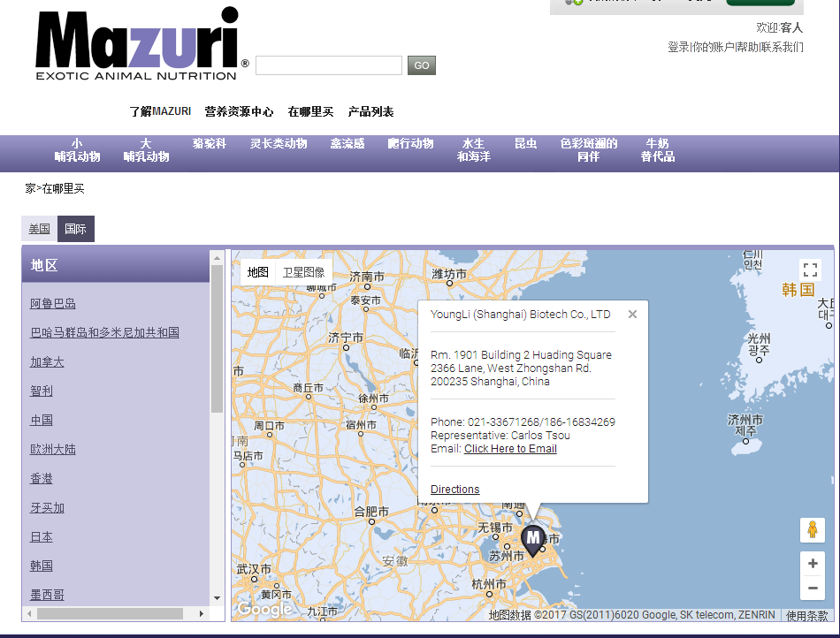Click the 联系我们 contact link

click(783, 47)
